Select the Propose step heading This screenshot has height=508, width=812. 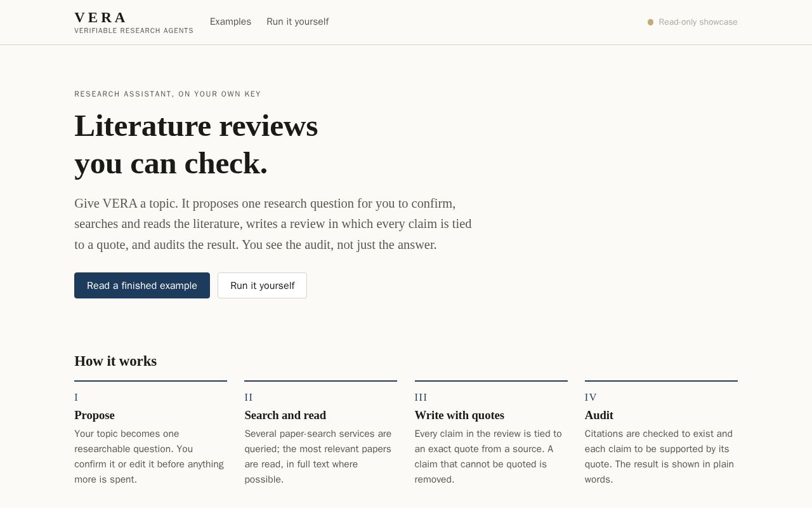tap(95, 415)
